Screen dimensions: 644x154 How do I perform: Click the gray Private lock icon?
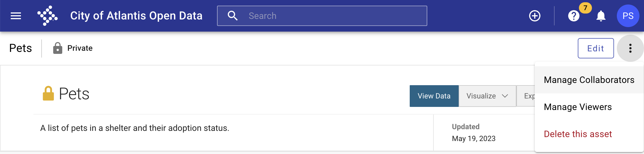click(x=57, y=48)
